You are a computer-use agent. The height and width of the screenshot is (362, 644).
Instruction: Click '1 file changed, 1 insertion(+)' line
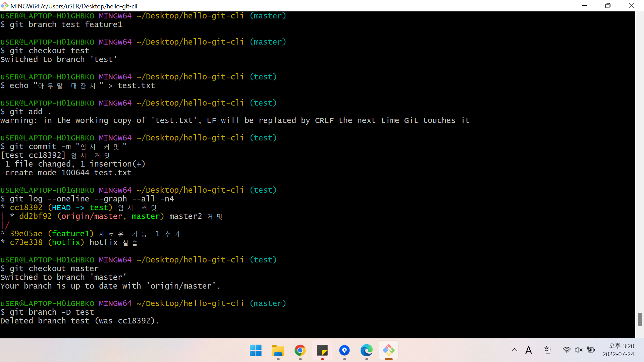pyautogui.click(x=75, y=164)
